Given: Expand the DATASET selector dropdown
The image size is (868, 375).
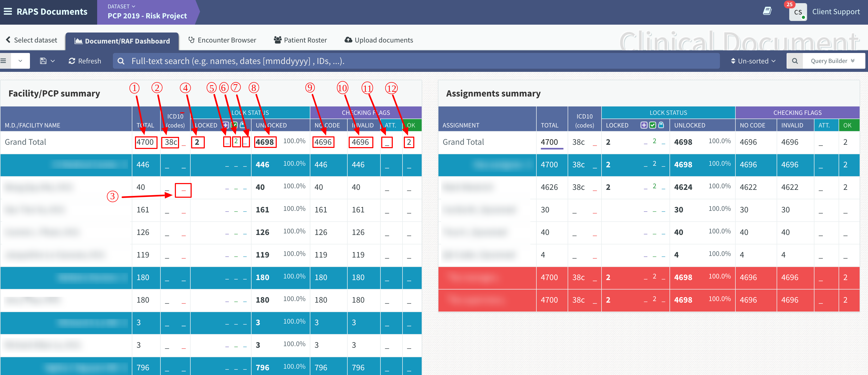Looking at the screenshot, I should click(121, 6).
